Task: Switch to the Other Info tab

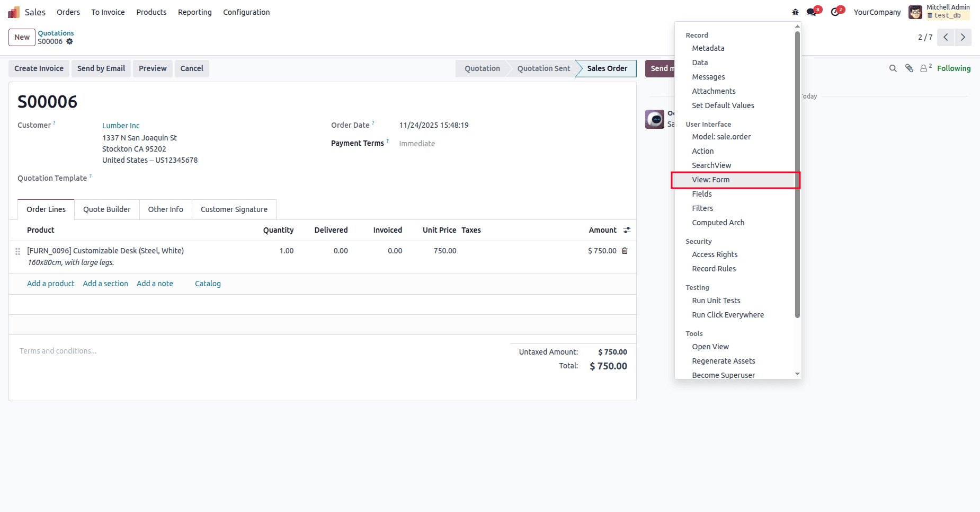Action: coord(165,209)
